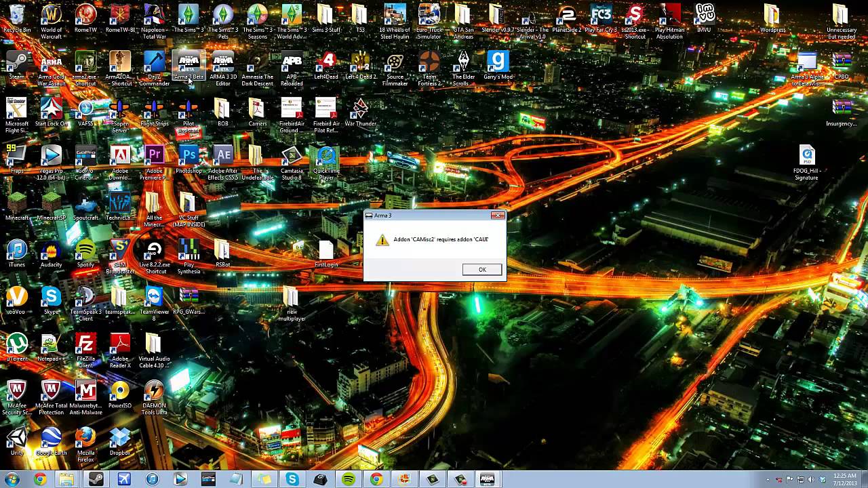The image size is (868, 488).
Task: Select the McAfee Total Protection shortcut
Action: coord(52,396)
